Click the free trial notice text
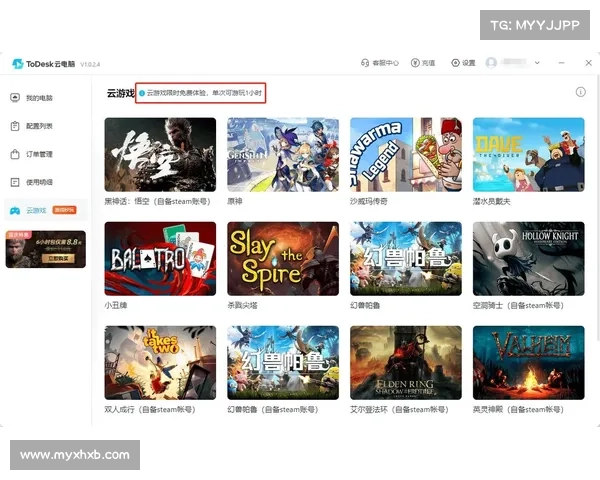The image size is (600, 480). [x=204, y=93]
